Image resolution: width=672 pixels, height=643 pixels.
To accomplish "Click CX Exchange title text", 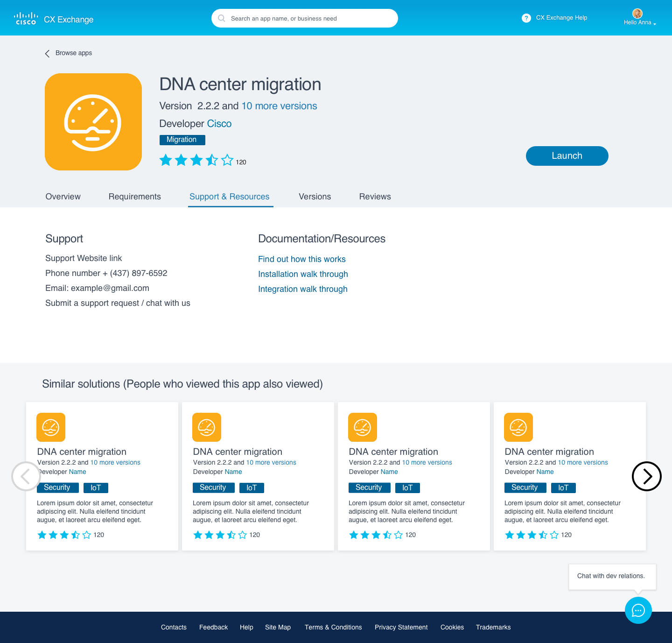I will [69, 20].
